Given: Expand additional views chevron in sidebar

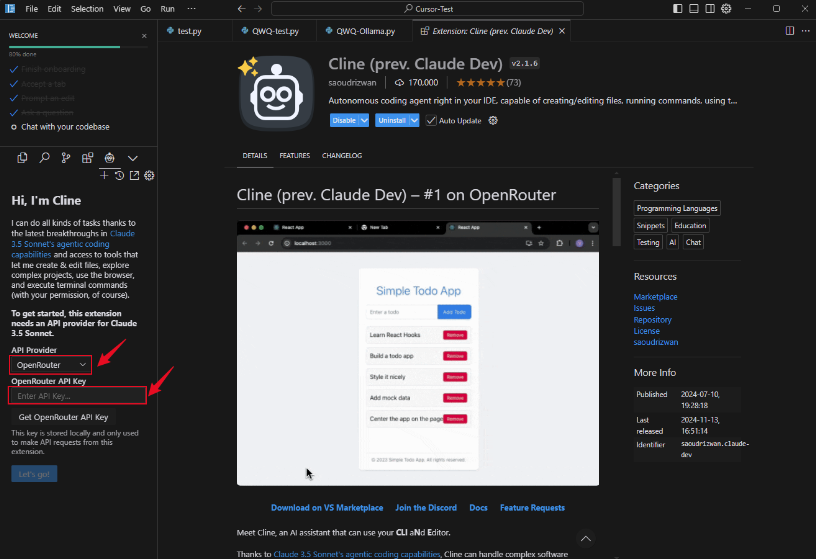Looking at the screenshot, I should [x=132, y=158].
